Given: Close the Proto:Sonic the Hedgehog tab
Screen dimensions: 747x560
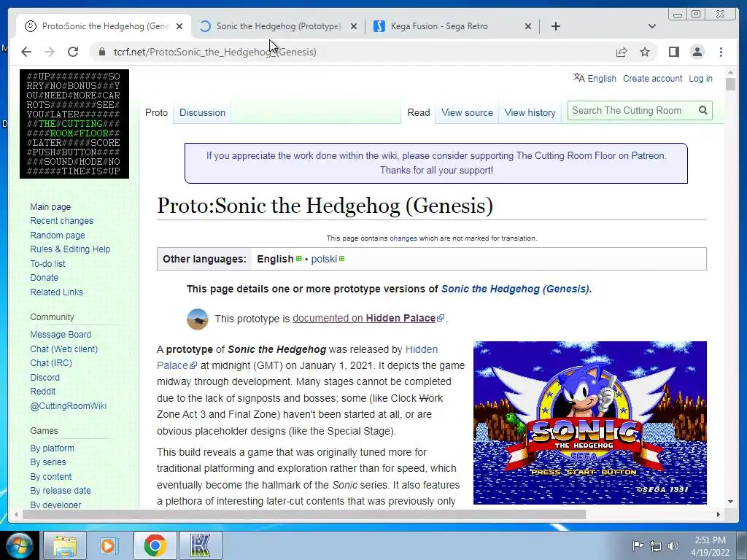Looking at the screenshot, I should (x=179, y=26).
